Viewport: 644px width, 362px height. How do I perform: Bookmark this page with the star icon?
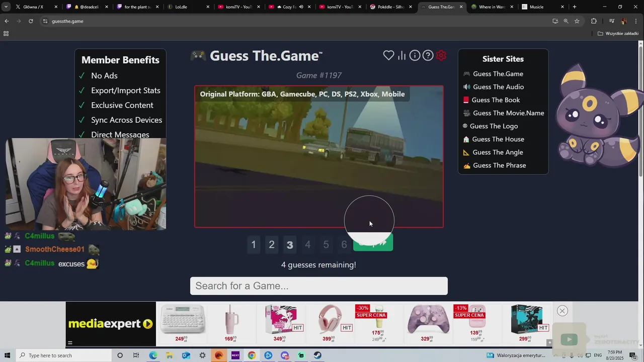pyautogui.click(x=577, y=21)
